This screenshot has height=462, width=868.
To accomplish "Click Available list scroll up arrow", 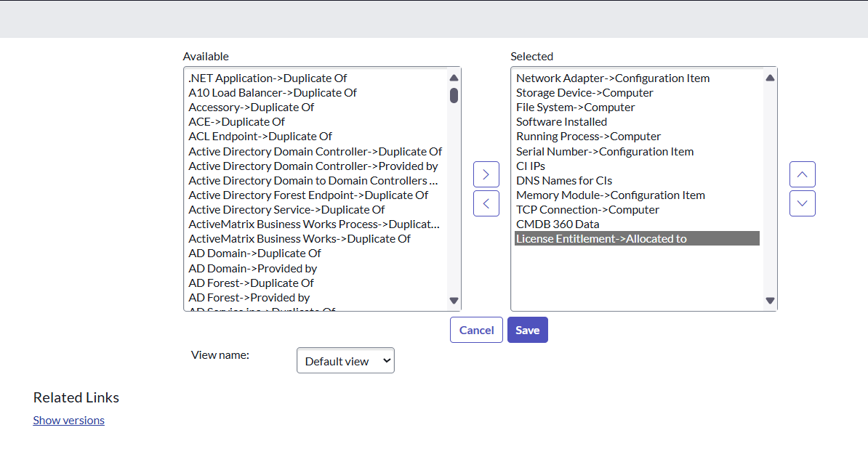I will point(454,78).
